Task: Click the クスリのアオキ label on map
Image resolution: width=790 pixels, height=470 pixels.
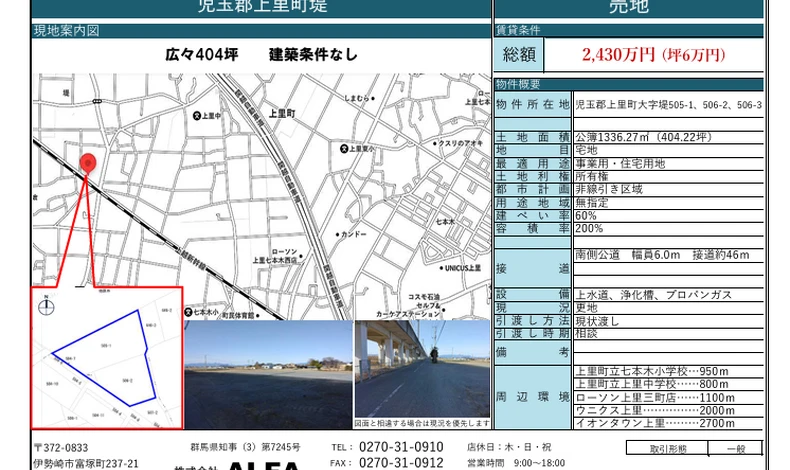Action: pyautogui.click(x=458, y=144)
